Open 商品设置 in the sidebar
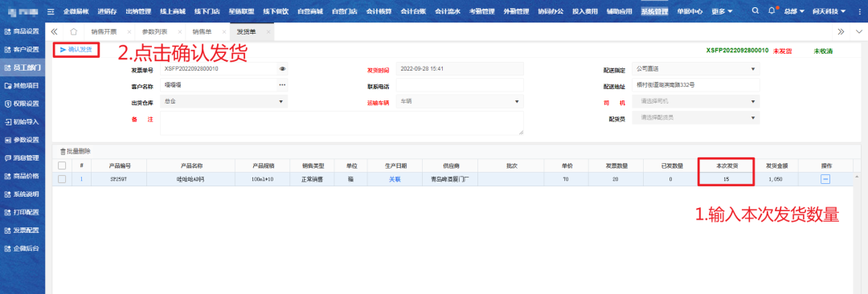The image size is (868, 294). [23, 31]
